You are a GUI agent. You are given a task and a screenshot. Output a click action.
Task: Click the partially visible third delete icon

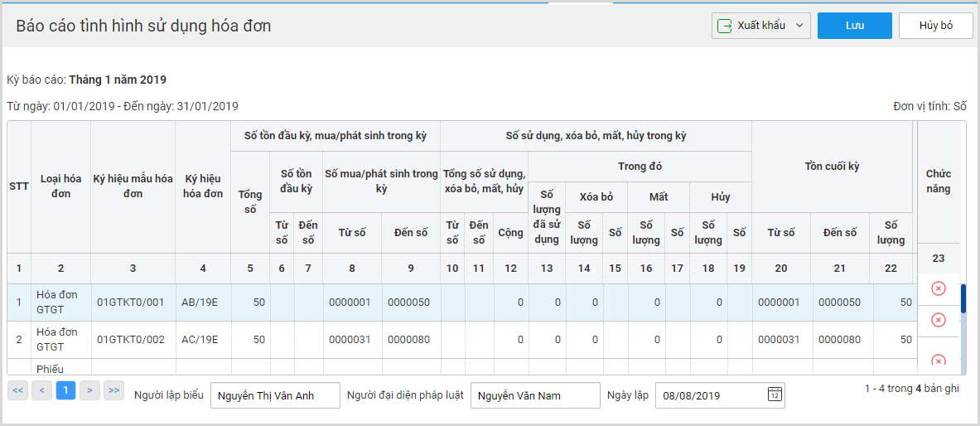938,360
